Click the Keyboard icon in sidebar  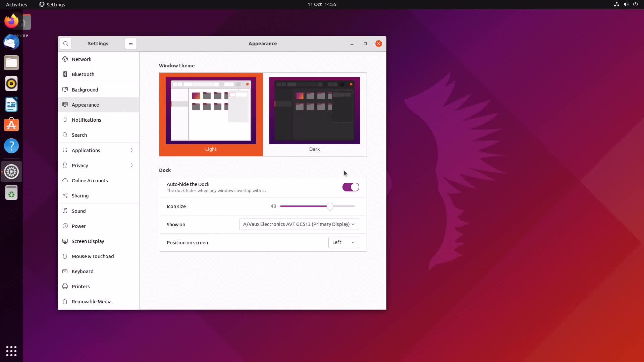pyautogui.click(x=65, y=271)
